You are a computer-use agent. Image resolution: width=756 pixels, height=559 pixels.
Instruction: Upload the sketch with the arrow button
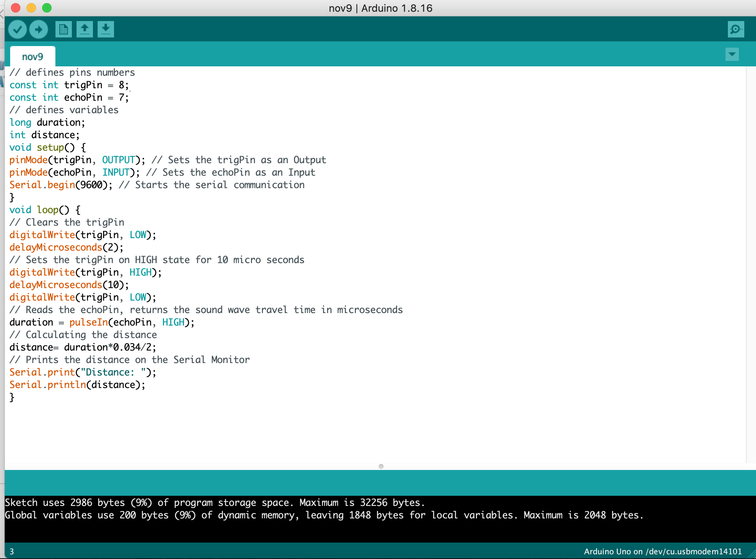click(39, 29)
